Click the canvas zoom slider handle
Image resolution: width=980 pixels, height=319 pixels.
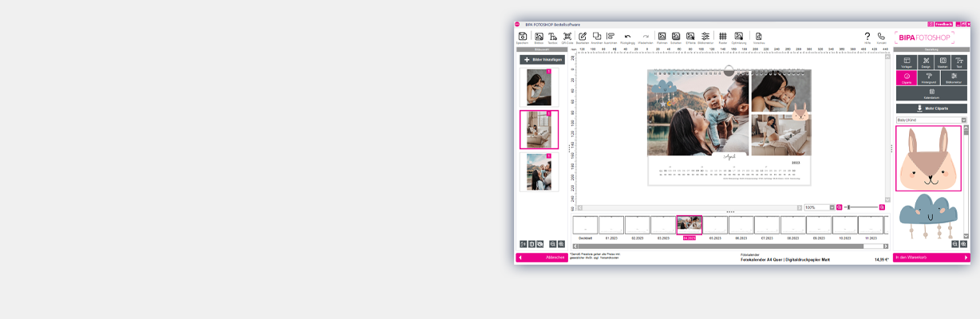(x=848, y=207)
